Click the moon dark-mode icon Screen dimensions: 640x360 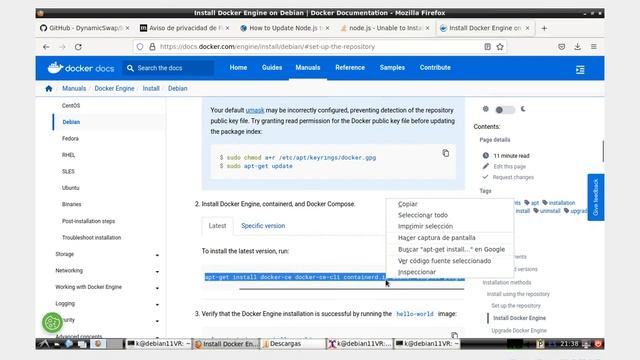tap(523, 109)
